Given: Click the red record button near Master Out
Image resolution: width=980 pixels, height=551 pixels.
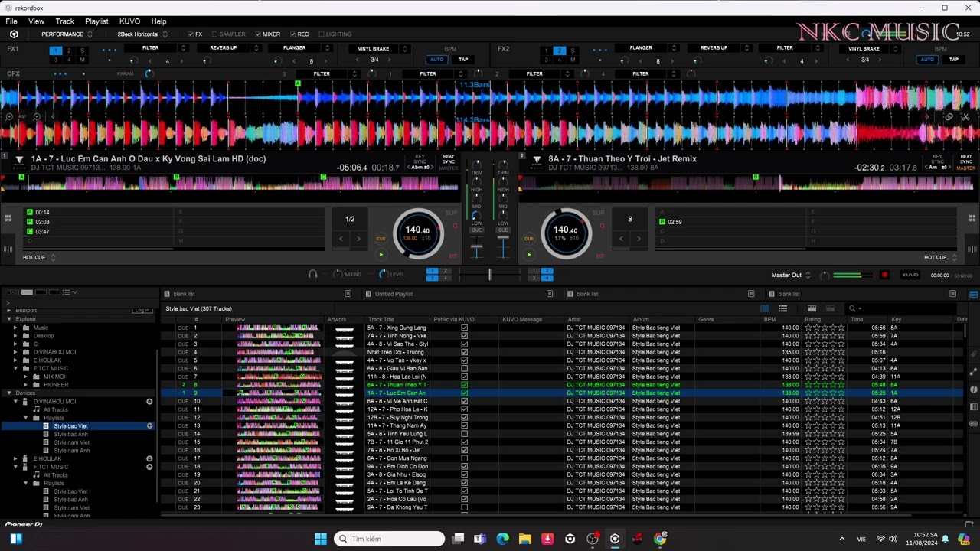Looking at the screenshot, I should point(884,275).
